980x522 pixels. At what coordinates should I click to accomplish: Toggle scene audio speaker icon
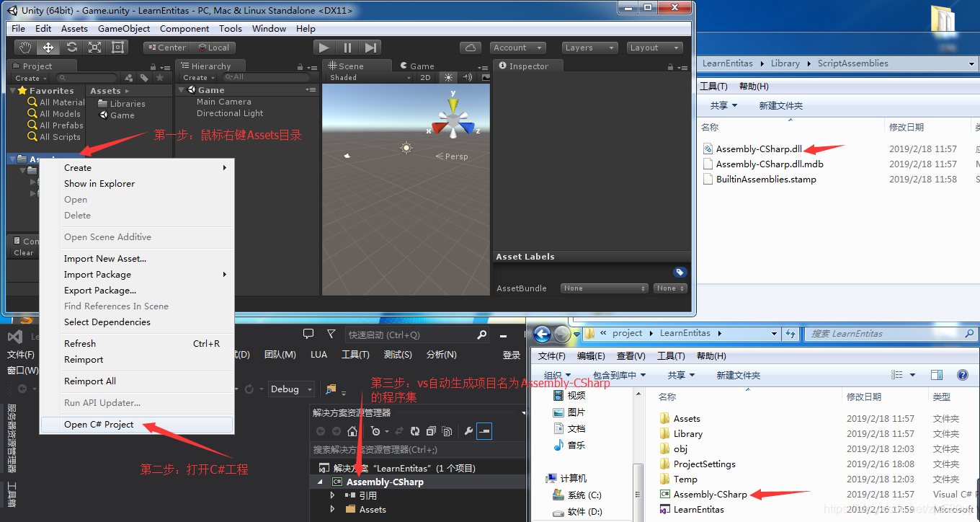(467, 77)
